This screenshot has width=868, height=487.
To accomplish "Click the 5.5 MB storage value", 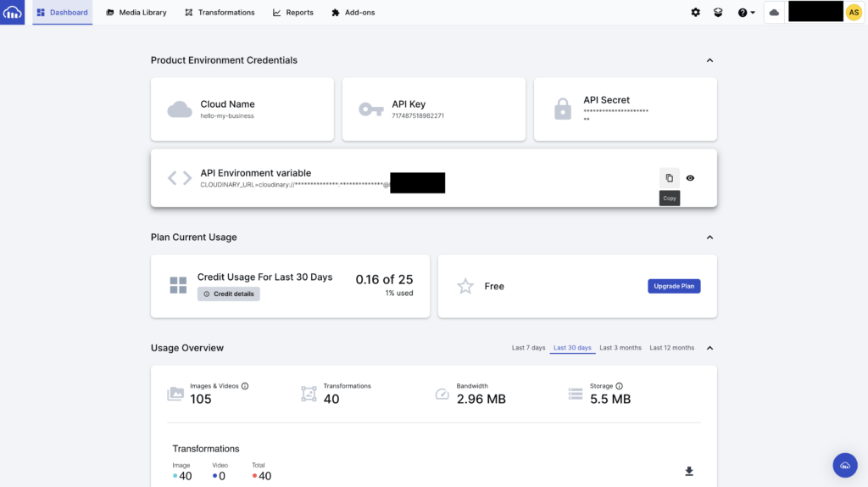I will pos(610,399).
